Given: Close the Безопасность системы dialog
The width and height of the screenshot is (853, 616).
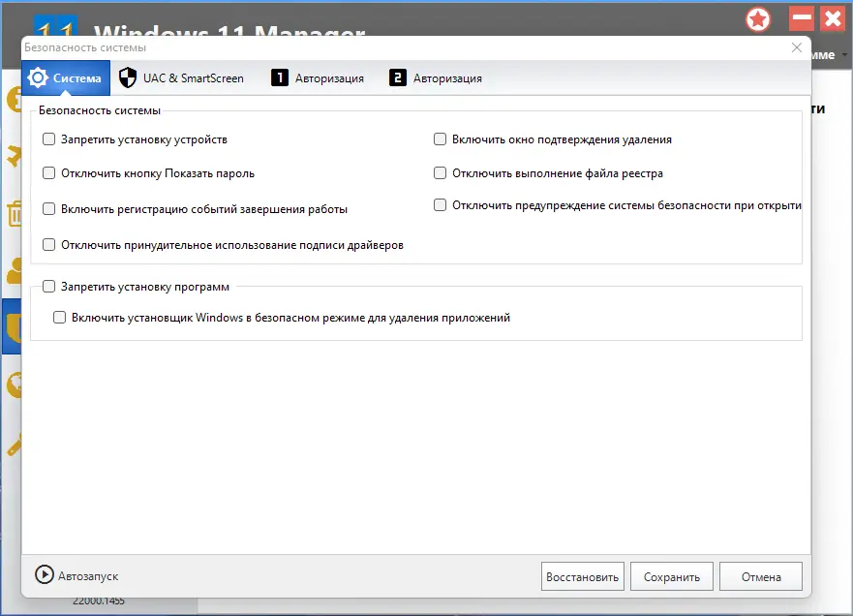Looking at the screenshot, I should [797, 47].
